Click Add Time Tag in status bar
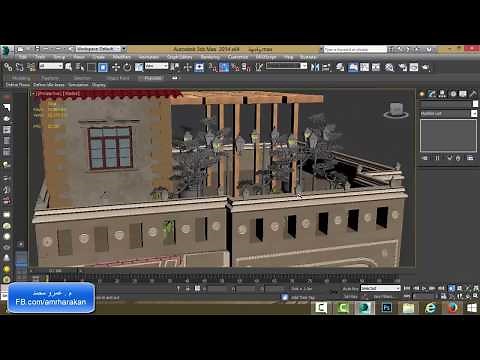Viewport: 480px width, 360px height. click(x=303, y=297)
